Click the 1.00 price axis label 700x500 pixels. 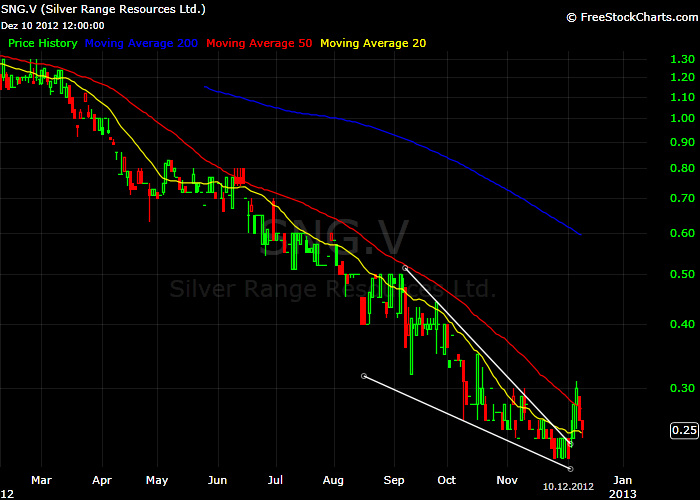point(683,118)
